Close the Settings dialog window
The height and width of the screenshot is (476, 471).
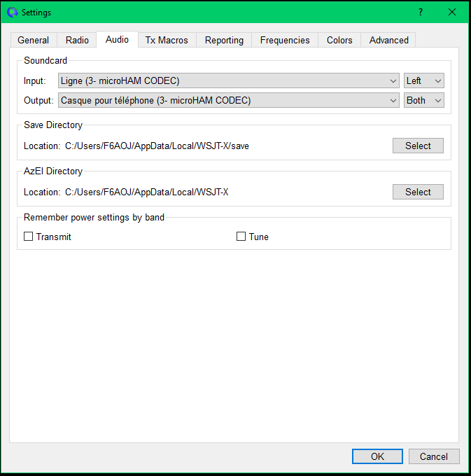tap(452, 12)
